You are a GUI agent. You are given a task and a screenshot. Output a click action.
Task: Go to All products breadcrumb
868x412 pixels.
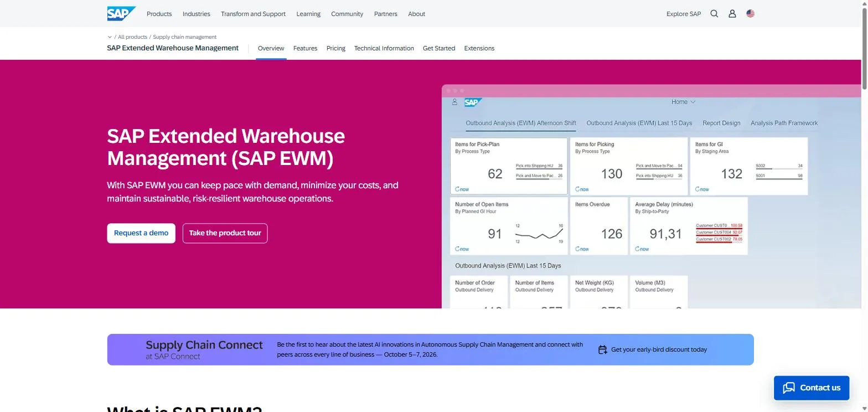[x=133, y=37]
